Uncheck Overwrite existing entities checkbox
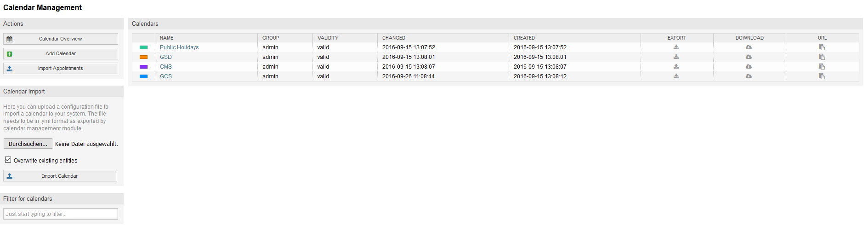The width and height of the screenshot is (868, 227). (x=8, y=160)
